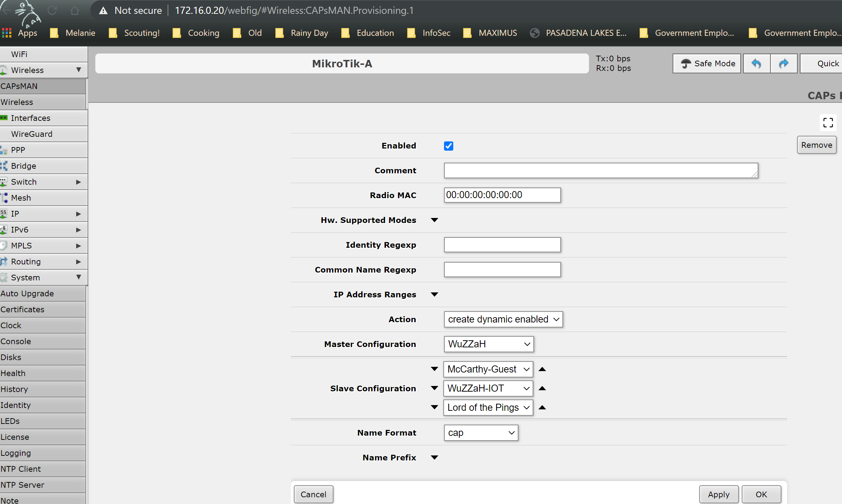Uncheck the Enabled checkbox
This screenshot has height=504, width=842.
coord(448,146)
